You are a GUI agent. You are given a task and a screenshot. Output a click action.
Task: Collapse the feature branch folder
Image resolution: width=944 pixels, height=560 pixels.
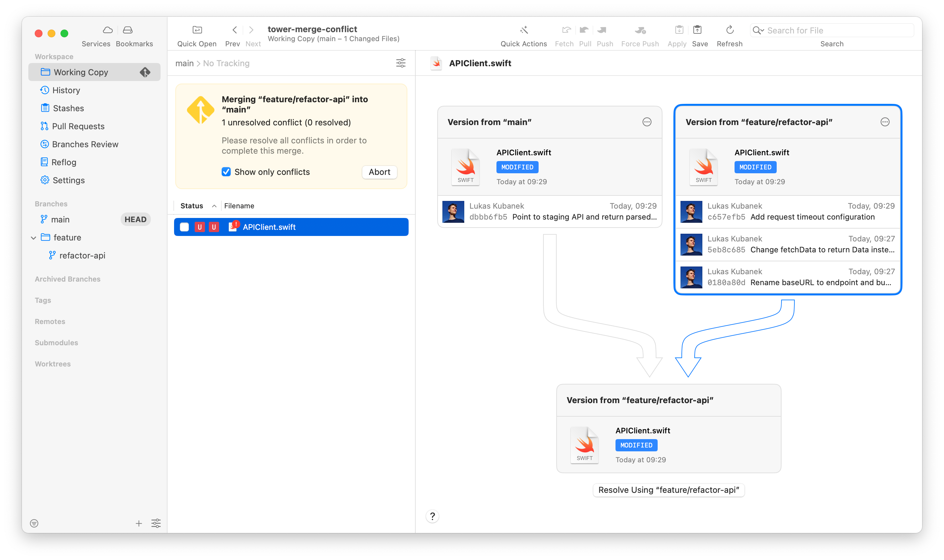click(33, 237)
